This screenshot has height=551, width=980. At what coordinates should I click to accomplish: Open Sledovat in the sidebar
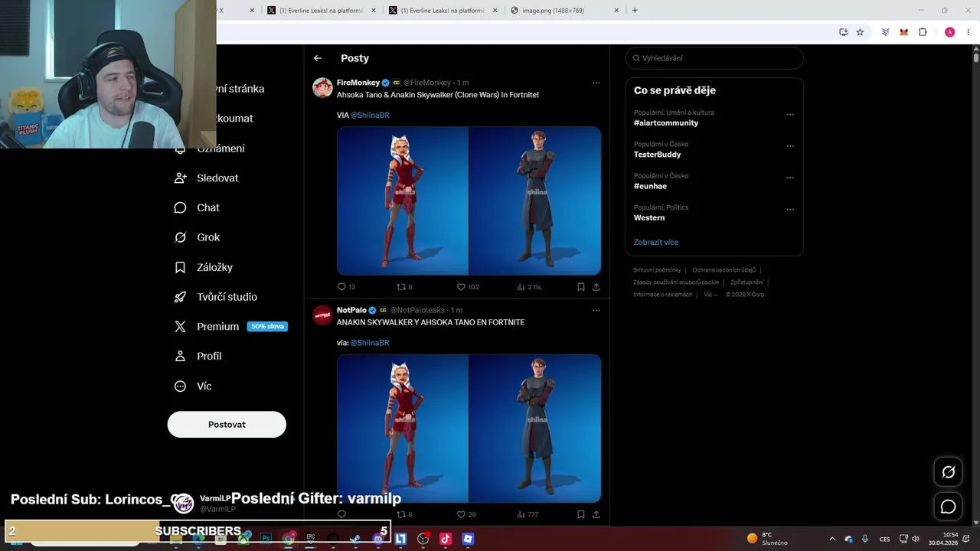pos(207,178)
